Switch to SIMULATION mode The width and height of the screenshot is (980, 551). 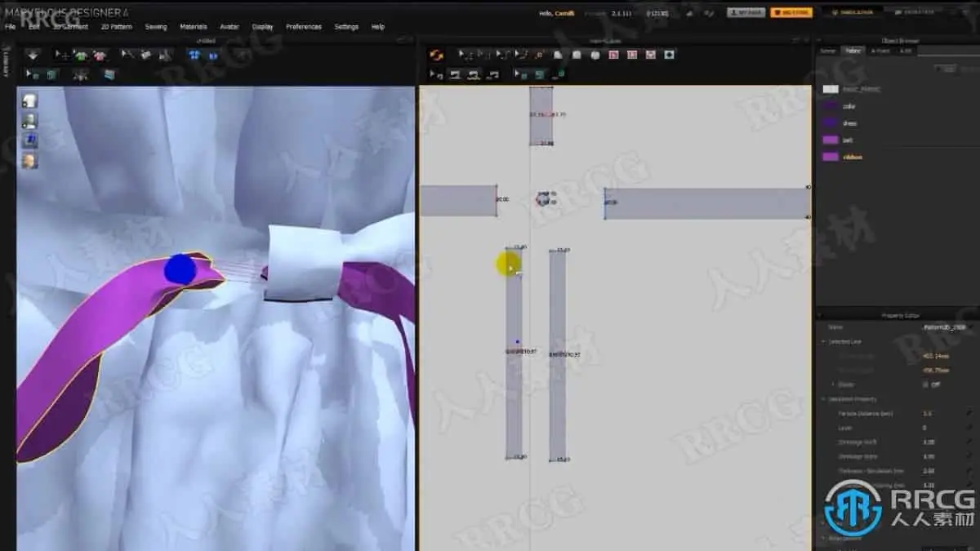tap(853, 12)
